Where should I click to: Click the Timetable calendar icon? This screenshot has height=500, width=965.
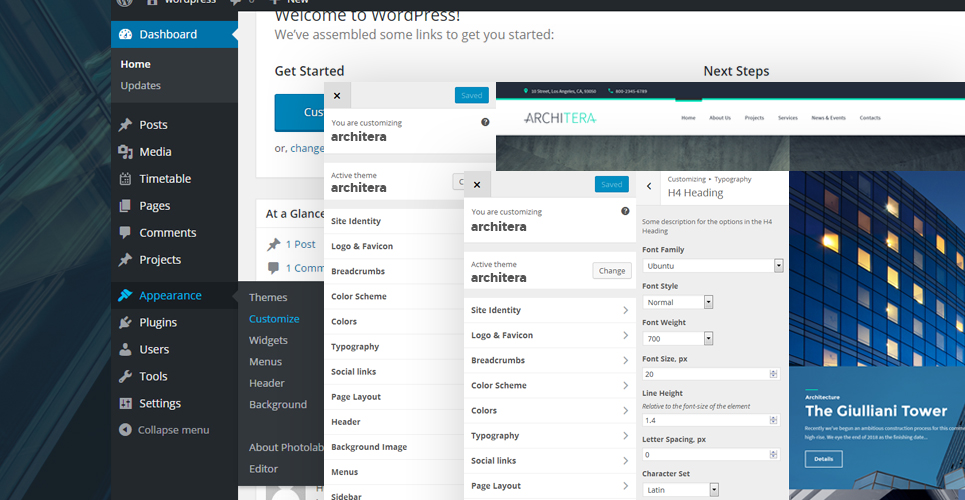[x=126, y=179]
